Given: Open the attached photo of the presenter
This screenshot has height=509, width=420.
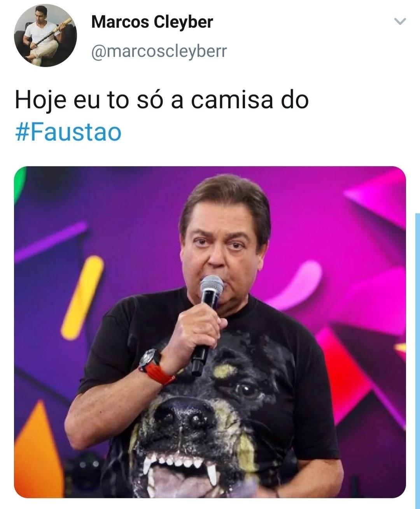Looking at the screenshot, I should click(210, 332).
